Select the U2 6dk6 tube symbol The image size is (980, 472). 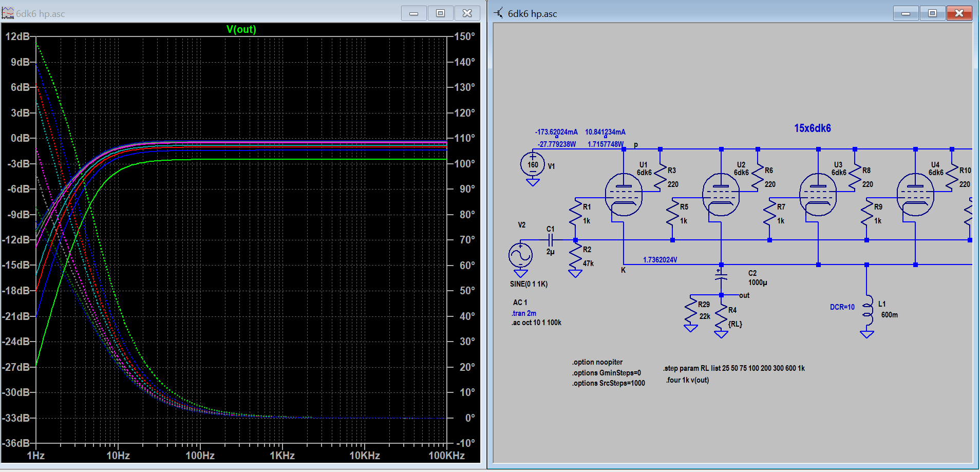click(x=721, y=195)
